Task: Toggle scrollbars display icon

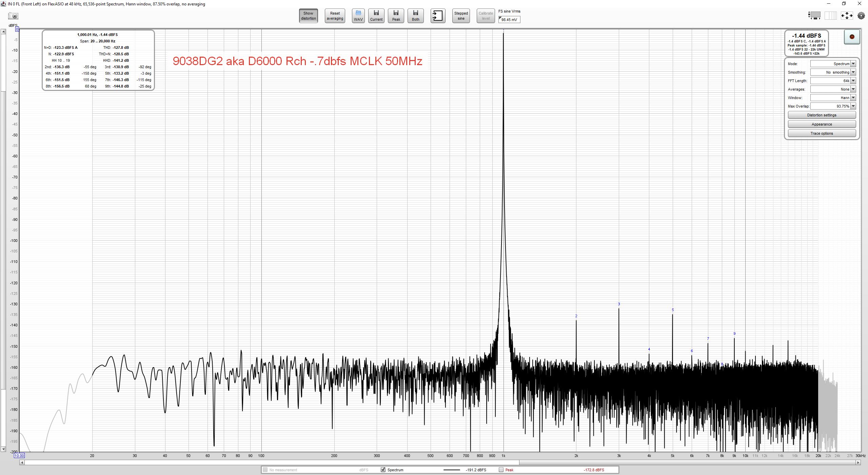Action: (814, 16)
